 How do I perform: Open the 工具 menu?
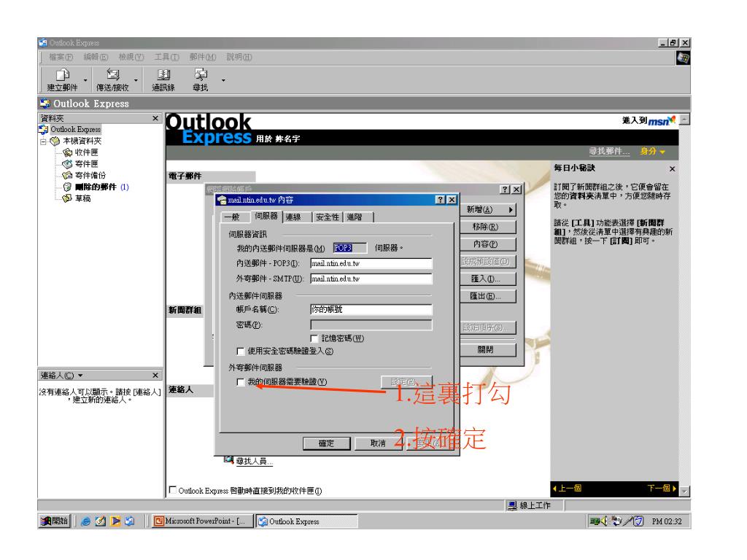point(166,57)
